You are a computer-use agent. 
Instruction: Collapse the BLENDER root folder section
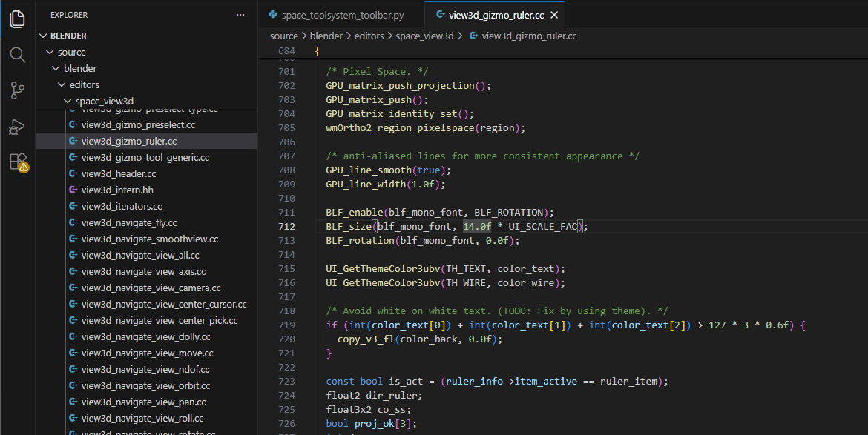(43, 36)
